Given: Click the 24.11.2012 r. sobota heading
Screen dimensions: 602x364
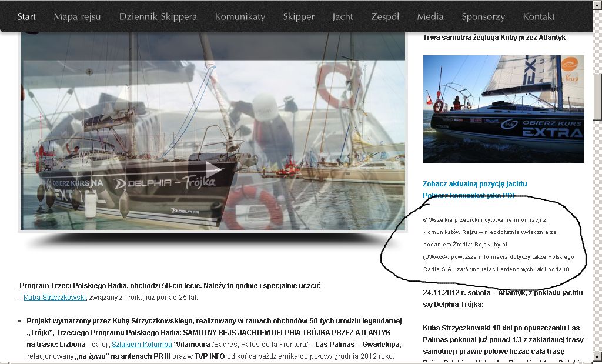Looking at the screenshot, I should click(503, 298).
